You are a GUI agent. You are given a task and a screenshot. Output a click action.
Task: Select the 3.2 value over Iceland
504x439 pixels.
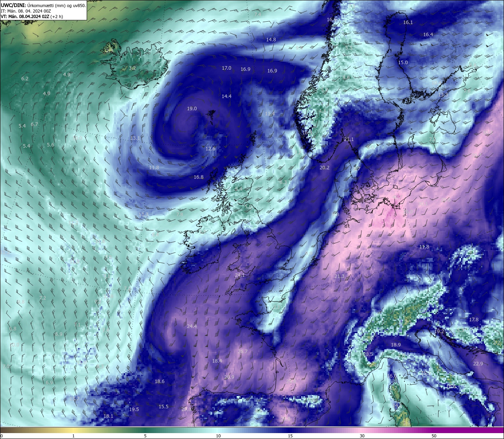[x=132, y=68]
